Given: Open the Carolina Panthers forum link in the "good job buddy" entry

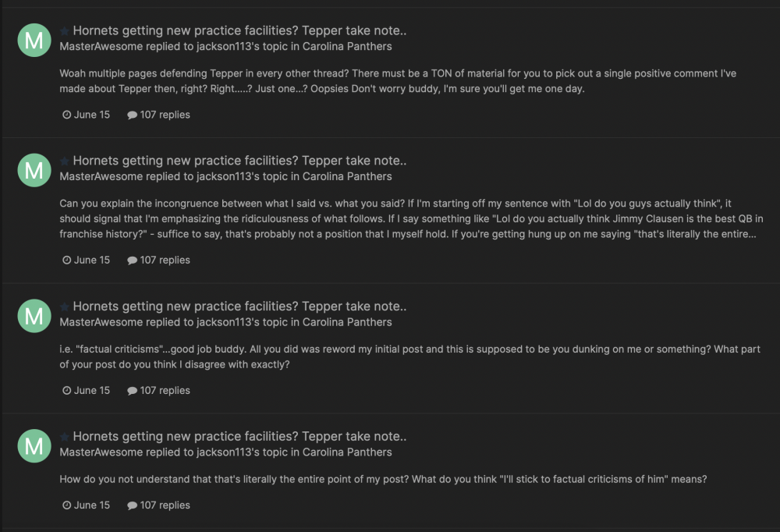Looking at the screenshot, I should click(347, 322).
